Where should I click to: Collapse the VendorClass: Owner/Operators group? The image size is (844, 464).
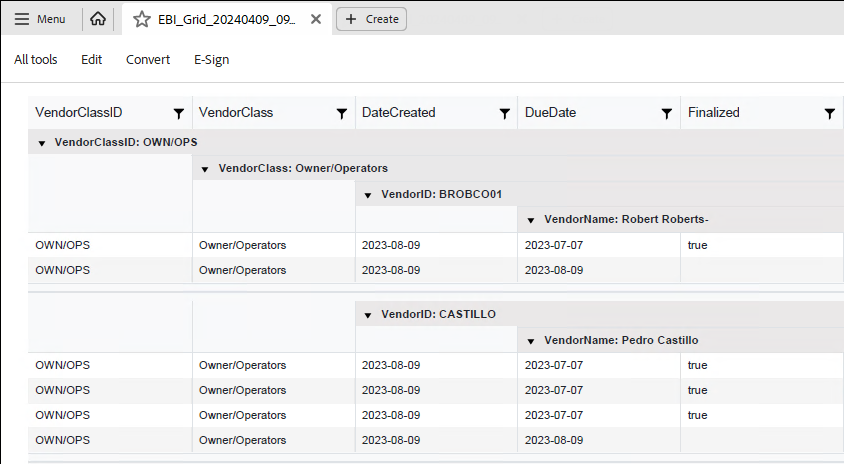(205, 169)
